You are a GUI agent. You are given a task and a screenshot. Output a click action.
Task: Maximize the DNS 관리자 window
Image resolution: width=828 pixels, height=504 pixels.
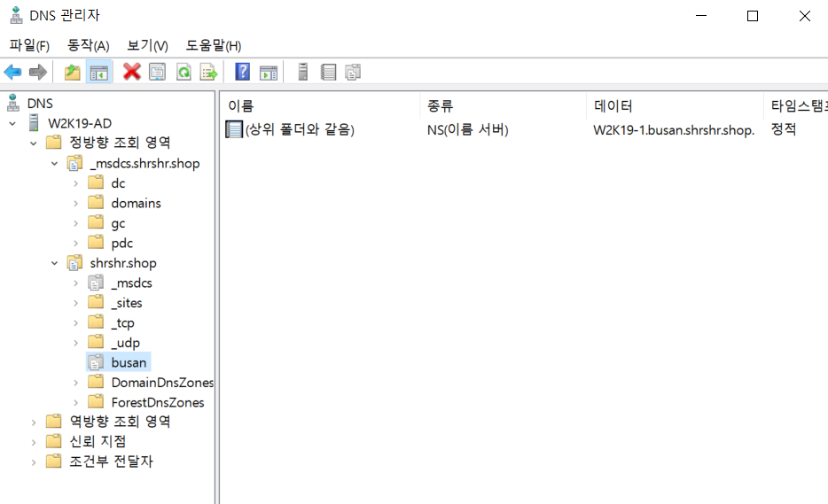[x=753, y=16]
